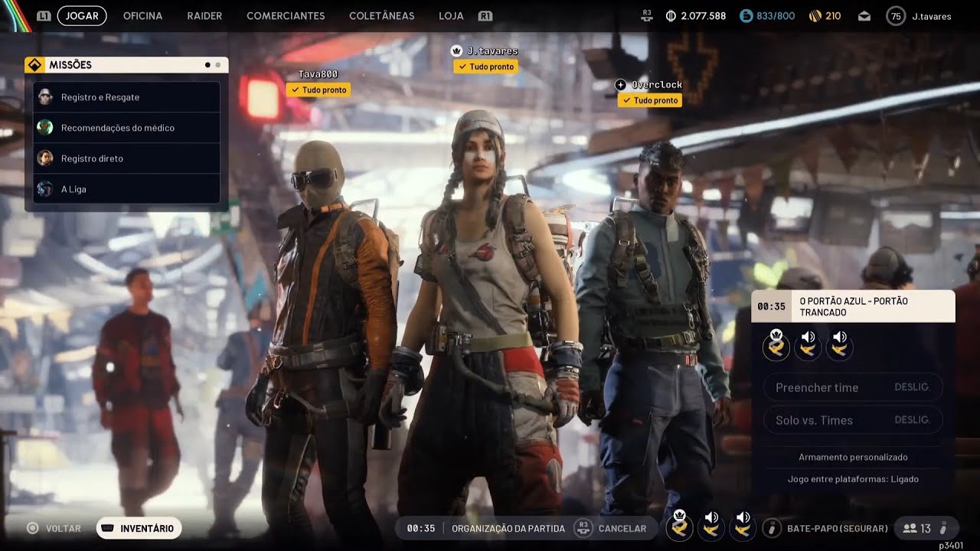Open the Registro direto mission
This screenshot has height=551, width=980.
click(126, 158)
